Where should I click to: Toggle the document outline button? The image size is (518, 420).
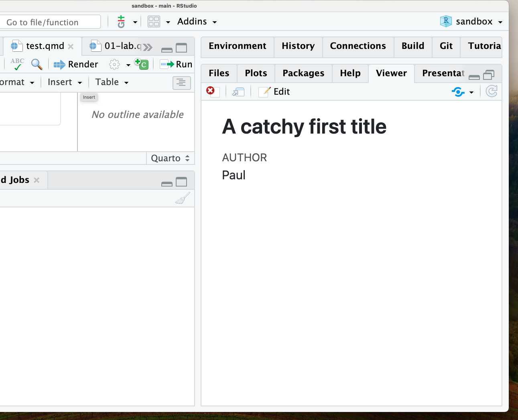click(x=181, y=83)
